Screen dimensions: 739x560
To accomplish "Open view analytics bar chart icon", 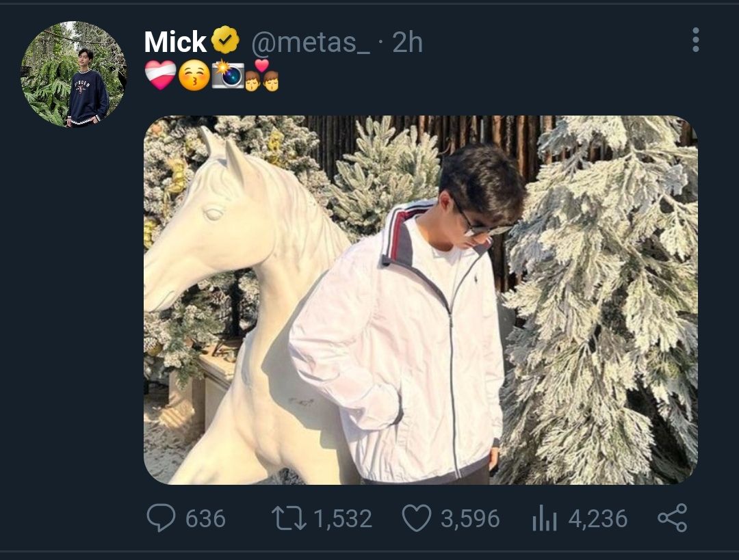I will (x=545, y=518).
